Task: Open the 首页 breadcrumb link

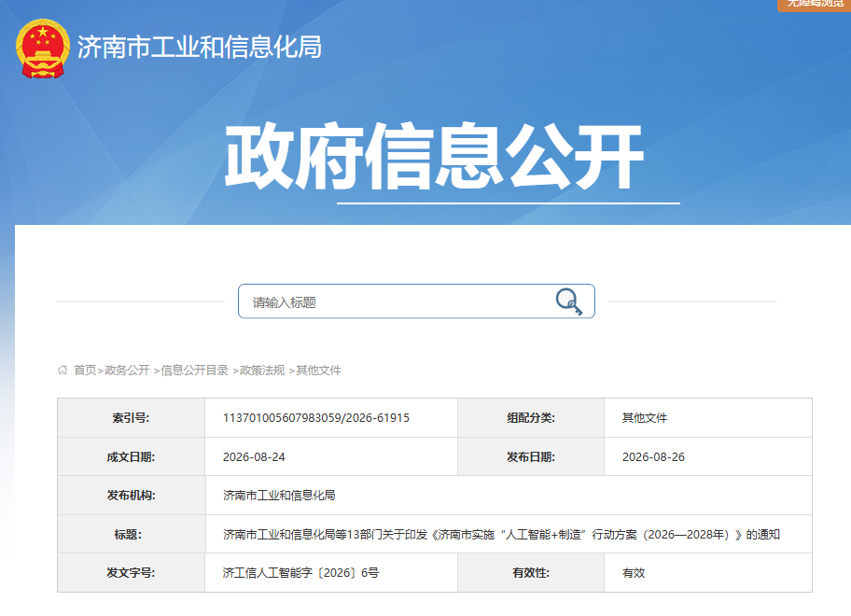Action: pyautogui.click(x=85, y=371)
